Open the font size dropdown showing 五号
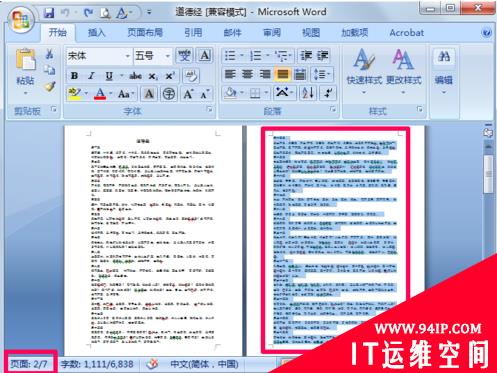 pyautogui.click(x=153, y=56)
